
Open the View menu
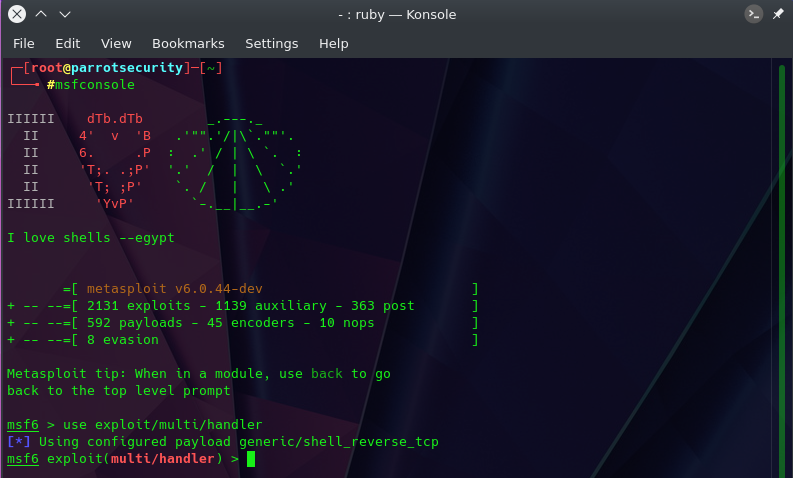click(x=116, y=44)
